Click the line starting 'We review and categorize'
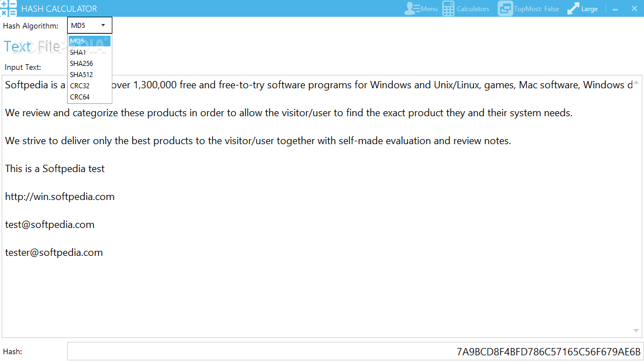 pos(288,113)
